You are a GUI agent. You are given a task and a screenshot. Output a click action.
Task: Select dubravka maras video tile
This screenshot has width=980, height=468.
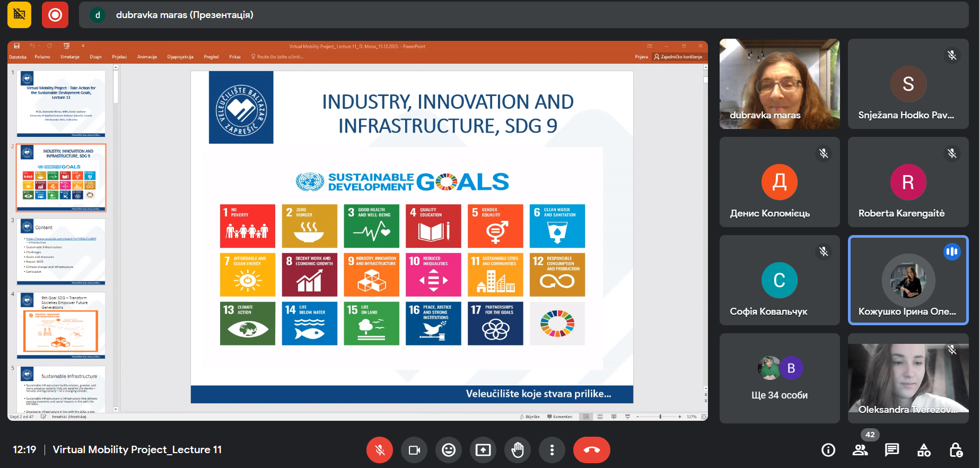tap(780, 84)
